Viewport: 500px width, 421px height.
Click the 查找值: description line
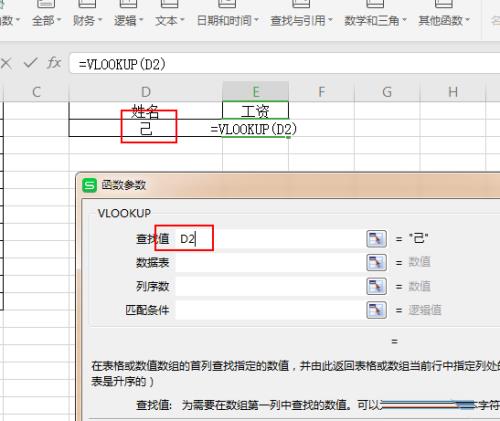click(x=318, y=405)
